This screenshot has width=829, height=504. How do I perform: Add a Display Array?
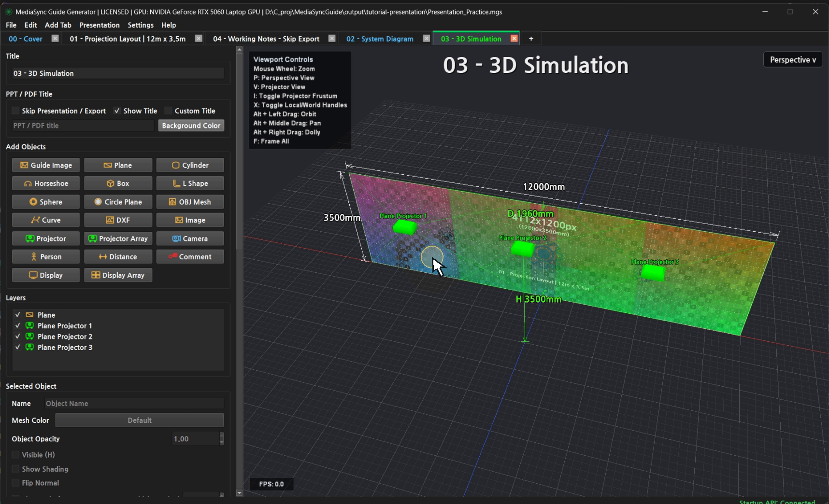coord(118,275)
